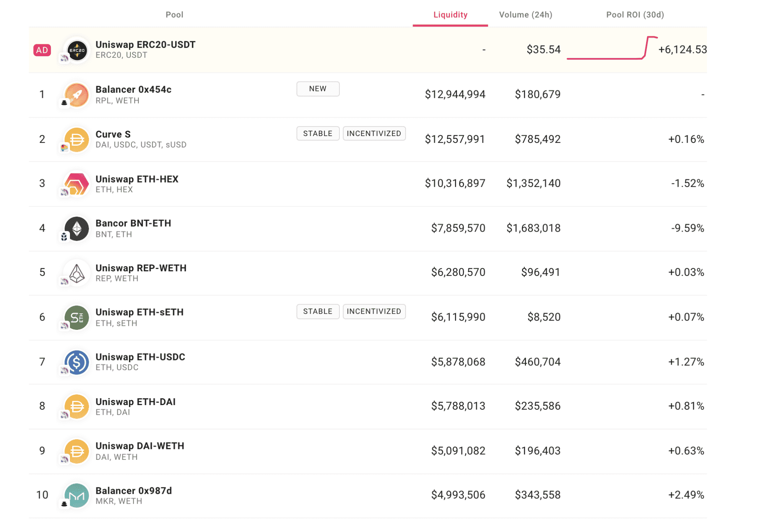Click the +2.49% ROI value
Image resolution: width=783 pixels, height=532 pixels.
[x=686, y=495]
